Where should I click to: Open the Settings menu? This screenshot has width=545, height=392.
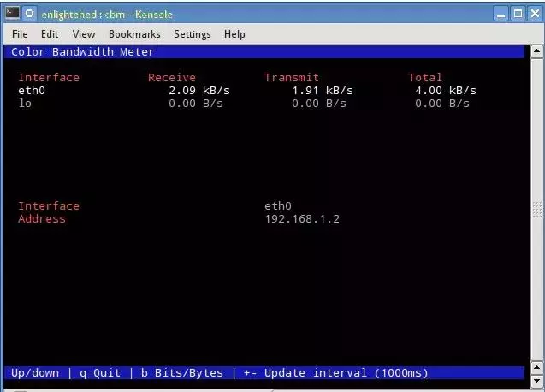pos(193,34)
